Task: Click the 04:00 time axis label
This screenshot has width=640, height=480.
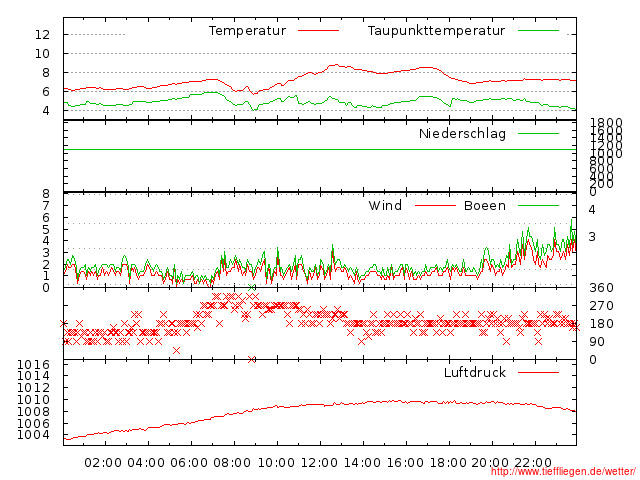Action: pos(146,463)
